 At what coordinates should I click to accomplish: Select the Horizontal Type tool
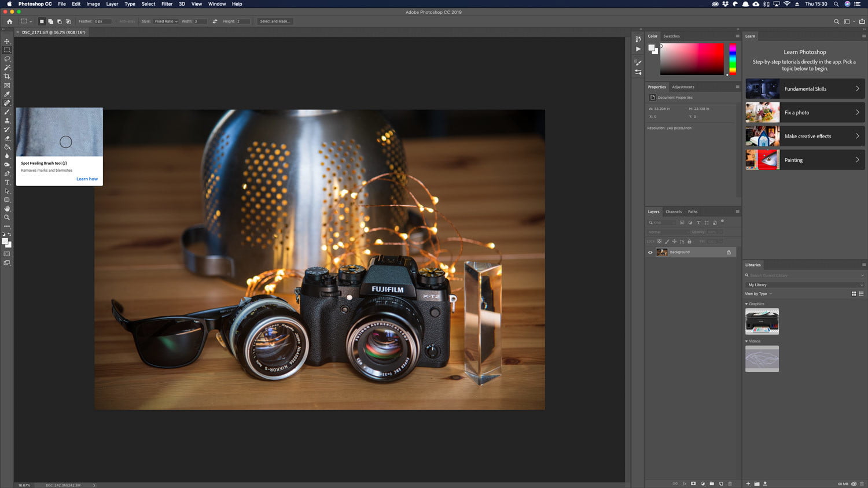point(7,182)
